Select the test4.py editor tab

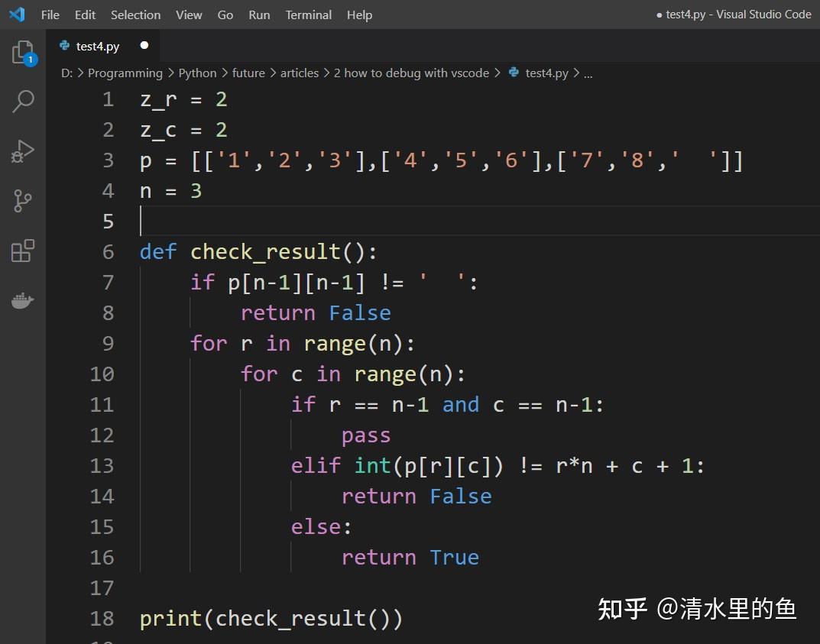tap(97, 46)
